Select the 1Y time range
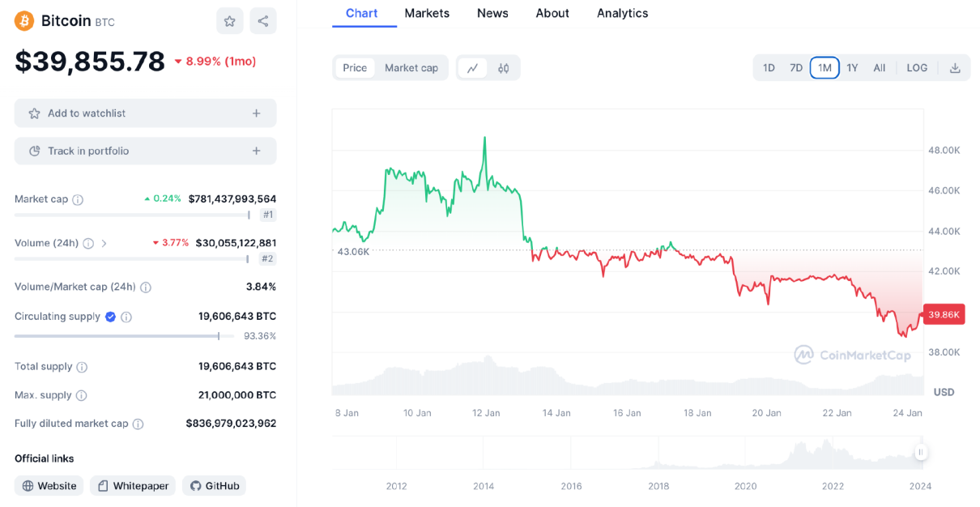This screenshot has height=507, width=980. point(852,68)
